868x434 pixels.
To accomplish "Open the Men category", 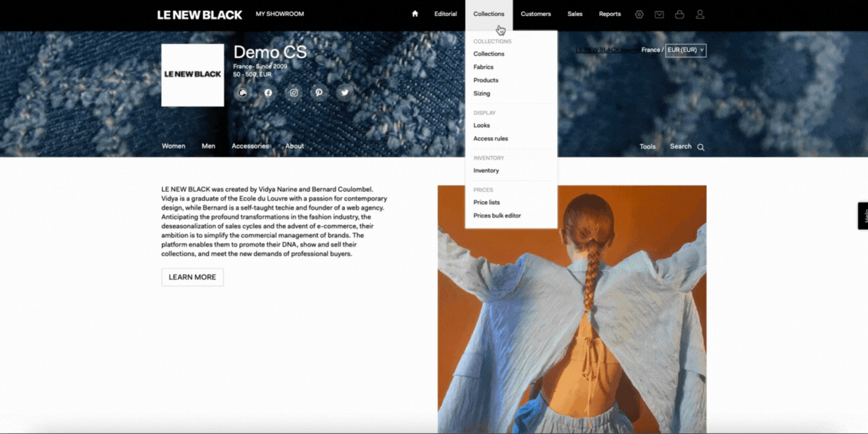I will click(x=208, y=146).
